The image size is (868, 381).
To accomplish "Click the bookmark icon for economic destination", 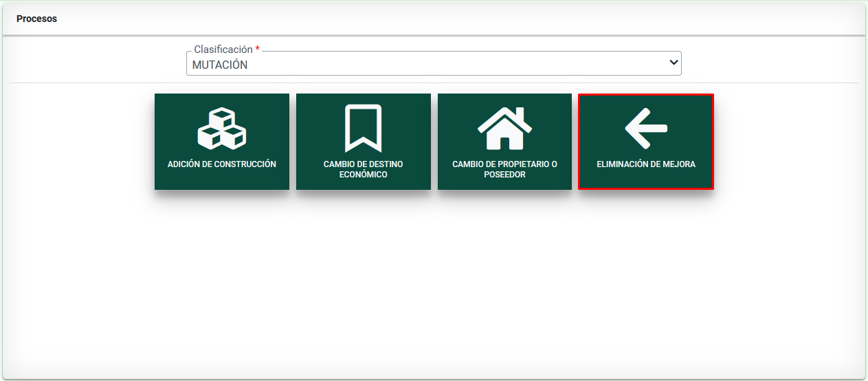I will click(x=363, y=129).
